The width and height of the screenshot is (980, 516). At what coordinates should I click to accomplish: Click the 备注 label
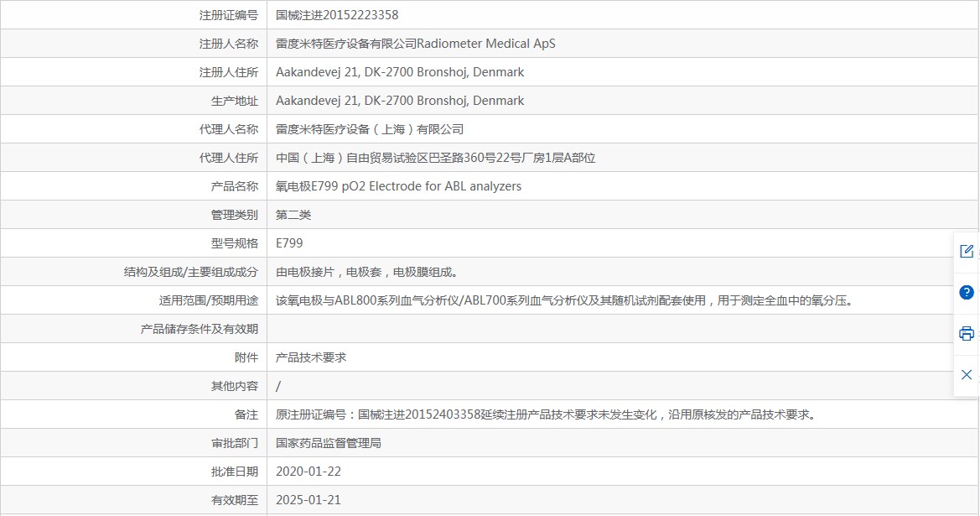(246, 414)
